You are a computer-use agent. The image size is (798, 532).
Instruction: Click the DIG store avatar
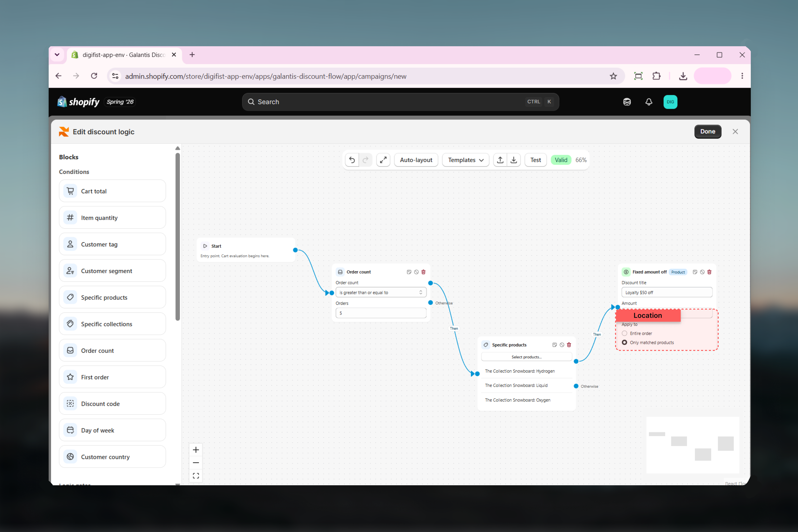pos(670,102)
